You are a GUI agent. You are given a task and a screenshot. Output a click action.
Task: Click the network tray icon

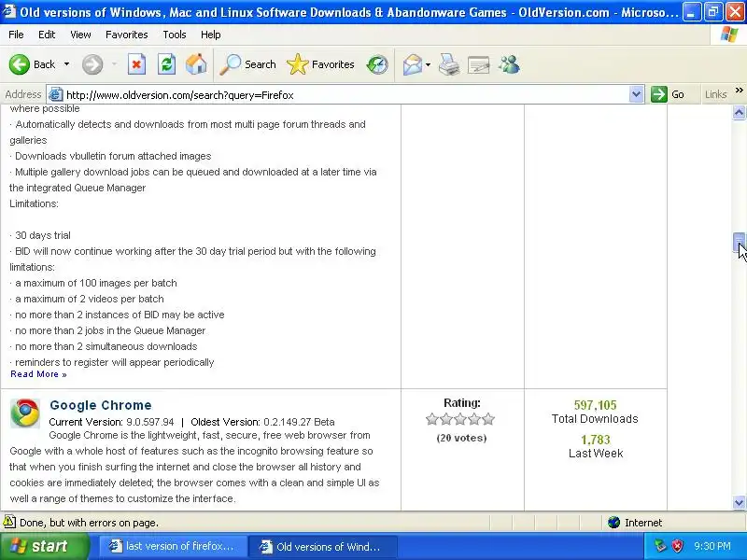[x=660, y=546]
